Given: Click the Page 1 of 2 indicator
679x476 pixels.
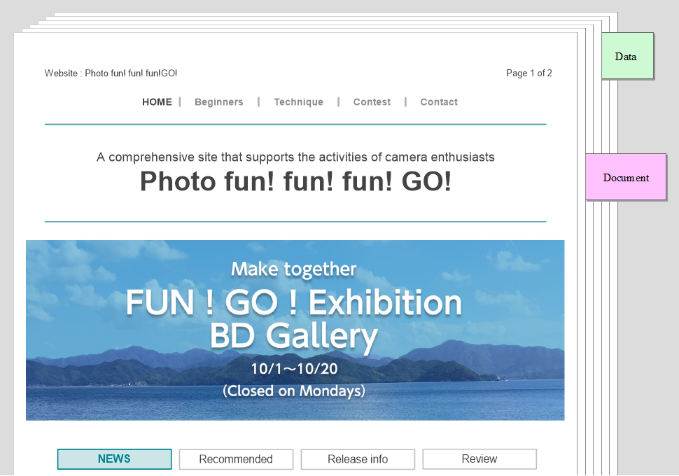Looking at the screenshot, I should pyautogui.click(x=529, y=73).
